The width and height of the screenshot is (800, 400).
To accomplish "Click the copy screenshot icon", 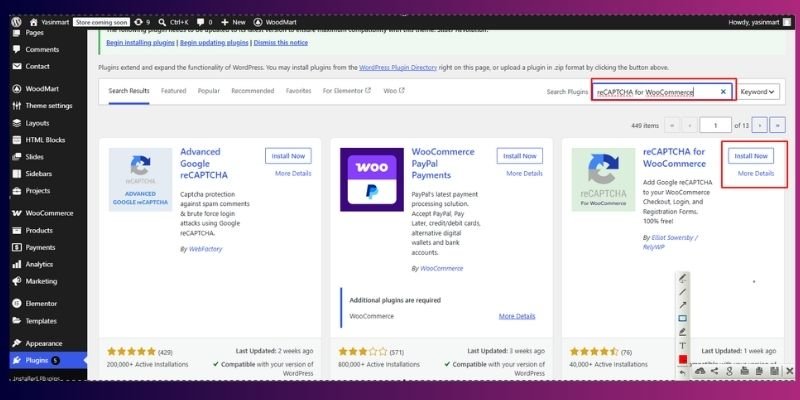I will [759, 371].
